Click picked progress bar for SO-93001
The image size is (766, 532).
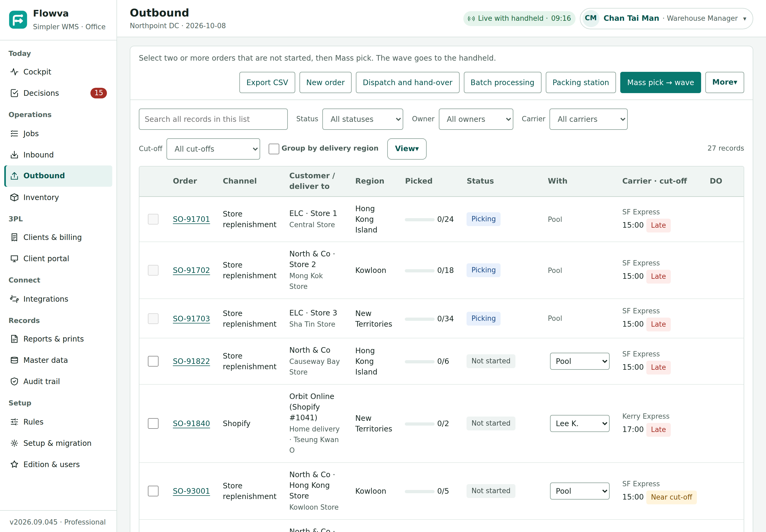[419, 491]
